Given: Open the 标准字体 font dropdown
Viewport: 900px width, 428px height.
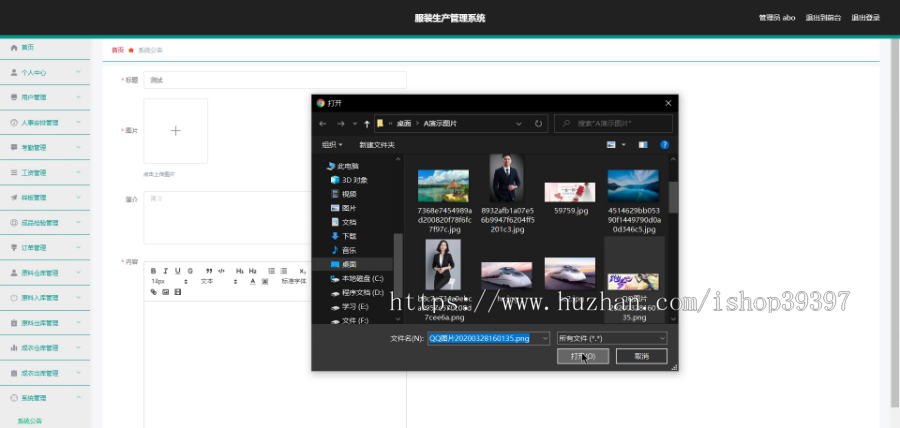Looking at the screenshot, I should tap(294, 282).
